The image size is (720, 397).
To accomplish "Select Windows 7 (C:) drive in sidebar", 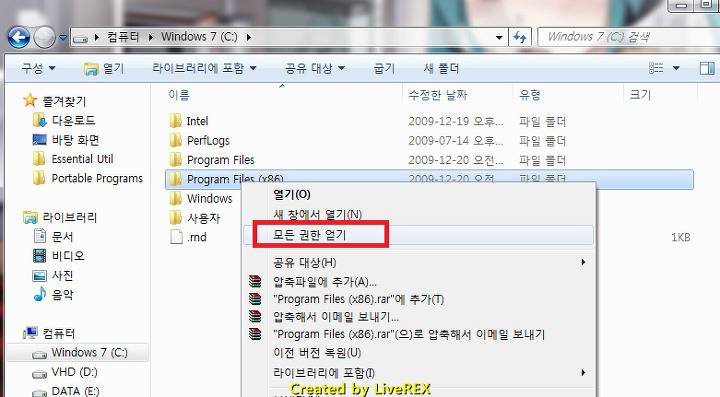I will coord(77,352).
